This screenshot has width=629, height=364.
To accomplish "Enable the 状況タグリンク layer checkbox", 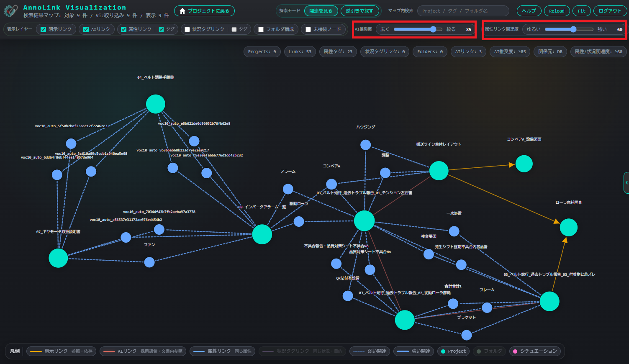I will (187, 29).
